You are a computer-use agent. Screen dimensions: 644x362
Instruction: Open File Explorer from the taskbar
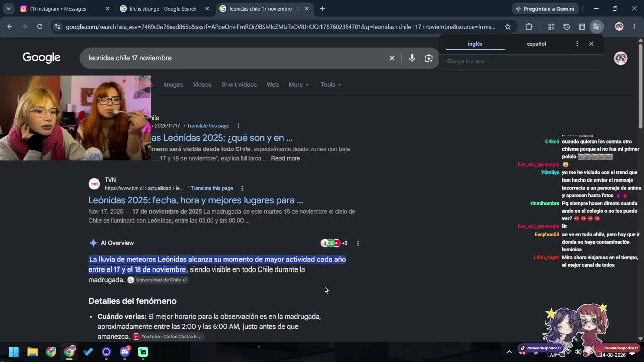click(x=33, y=352)
